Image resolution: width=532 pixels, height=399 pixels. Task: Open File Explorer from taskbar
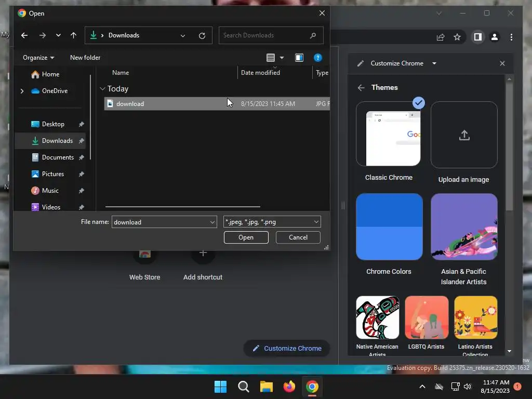click(267, 387)
